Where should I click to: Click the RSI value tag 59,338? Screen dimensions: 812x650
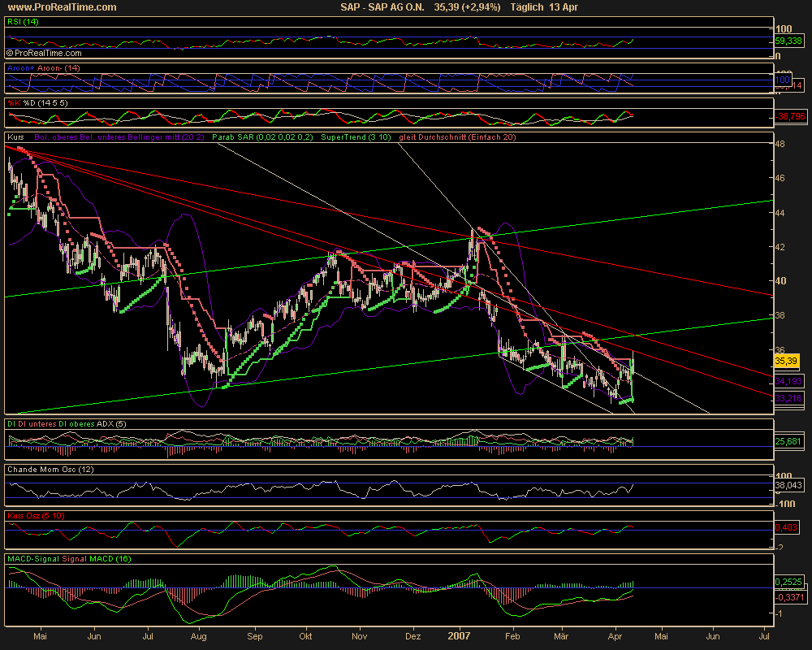pos(788,40)
